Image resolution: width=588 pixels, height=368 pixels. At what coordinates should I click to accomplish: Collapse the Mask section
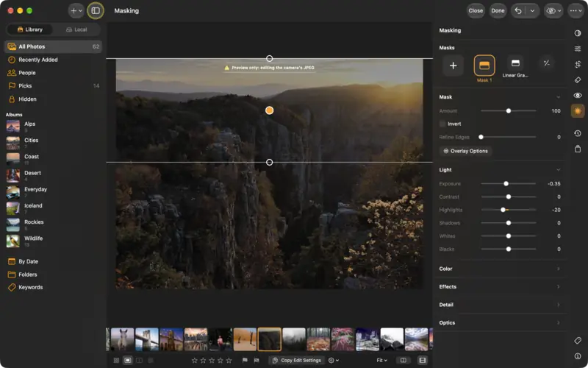coord(558,97)
